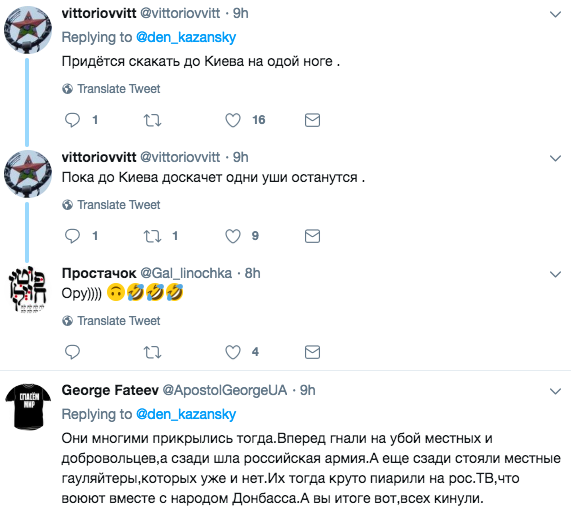Screen dimensions: 571x507
Task: Reply to Простачок's Ору tweet
Action: (x=72, y=352)
